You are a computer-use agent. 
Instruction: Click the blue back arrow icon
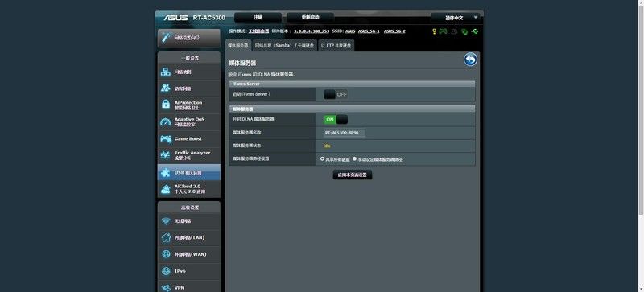pyautogui.click(x=471, y=60)
